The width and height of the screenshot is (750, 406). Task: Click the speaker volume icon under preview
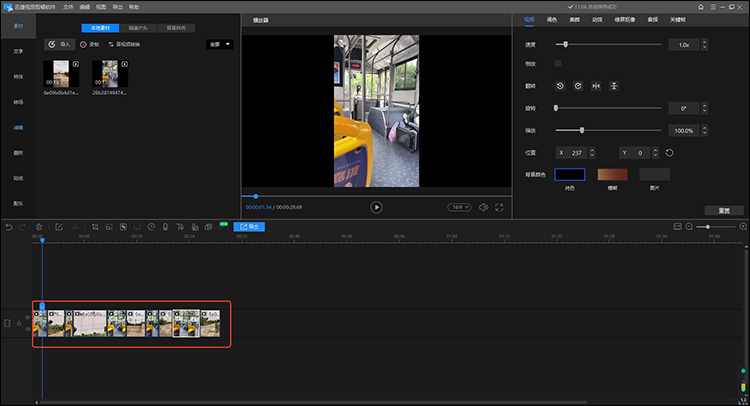[484, 207]
